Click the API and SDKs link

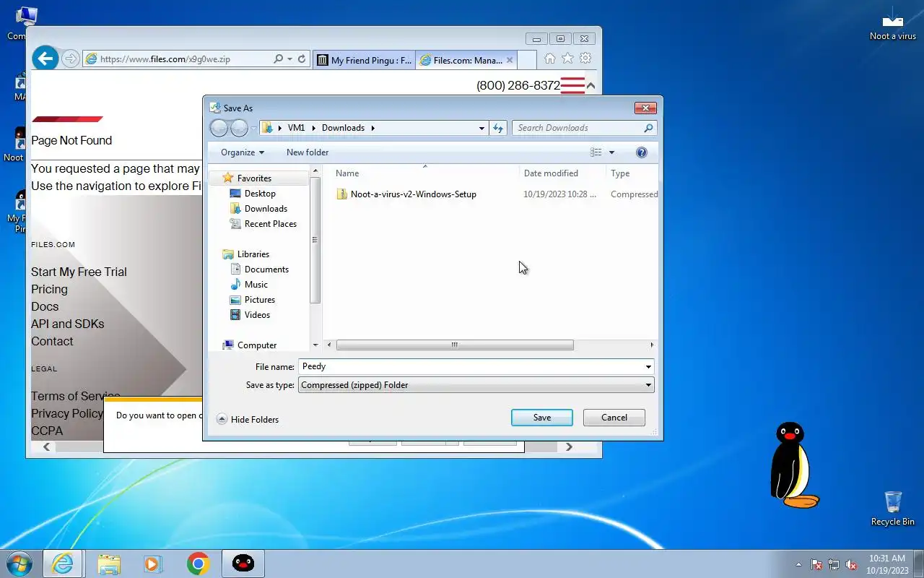(x=67, y=324)
